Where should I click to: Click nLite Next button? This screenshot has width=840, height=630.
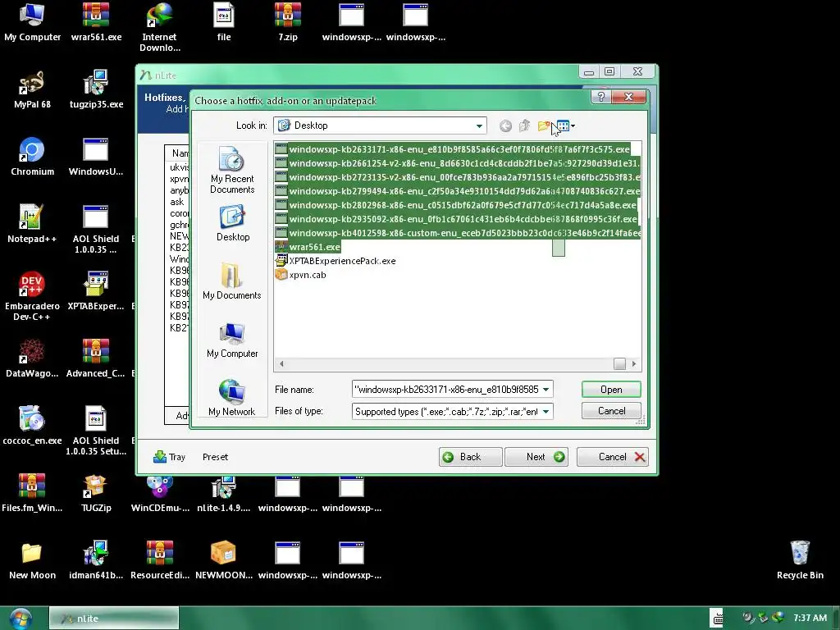tap(536, 457)
